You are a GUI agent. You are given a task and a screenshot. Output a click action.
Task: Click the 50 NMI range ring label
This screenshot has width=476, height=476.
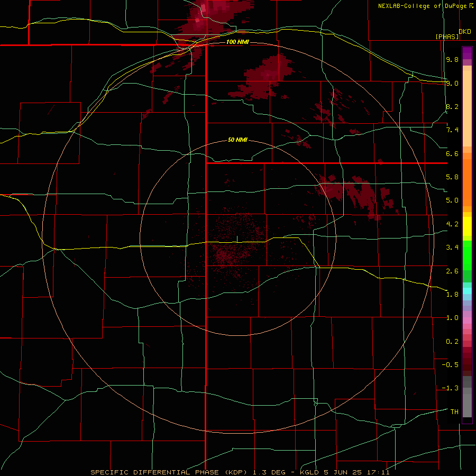coord(237,140)
